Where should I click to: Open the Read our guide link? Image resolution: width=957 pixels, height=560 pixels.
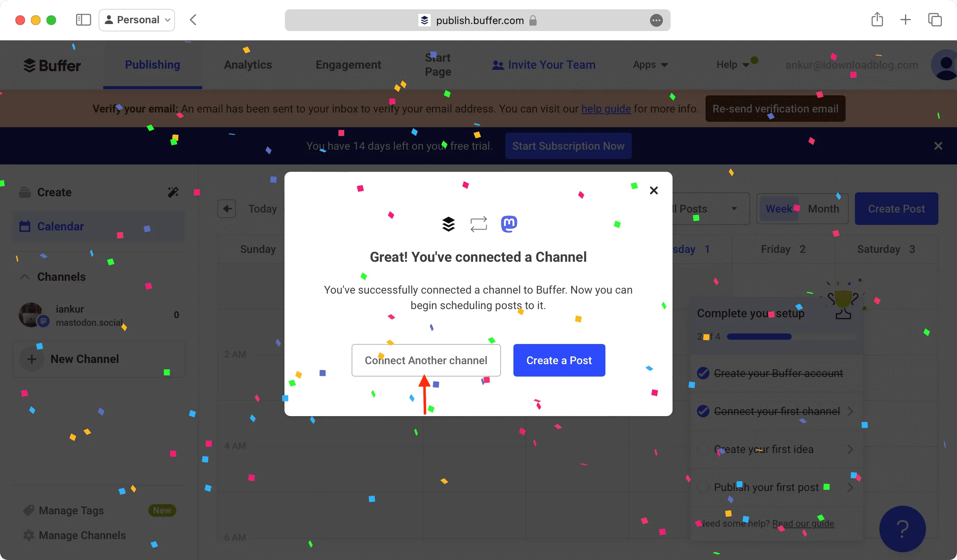click(x=803, y=524)
